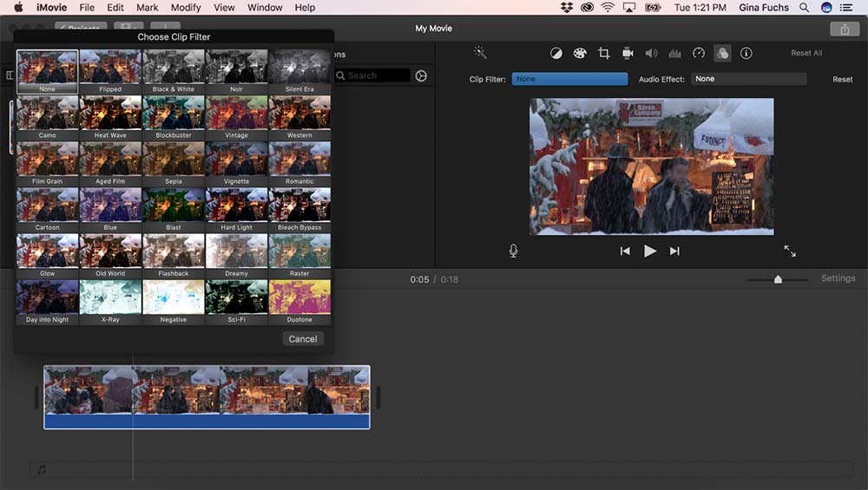The height and width of the screenshot is (490, 868).
Task: Open browser settings gear icon
Action: pyautogui.click(x=421, y=75)
